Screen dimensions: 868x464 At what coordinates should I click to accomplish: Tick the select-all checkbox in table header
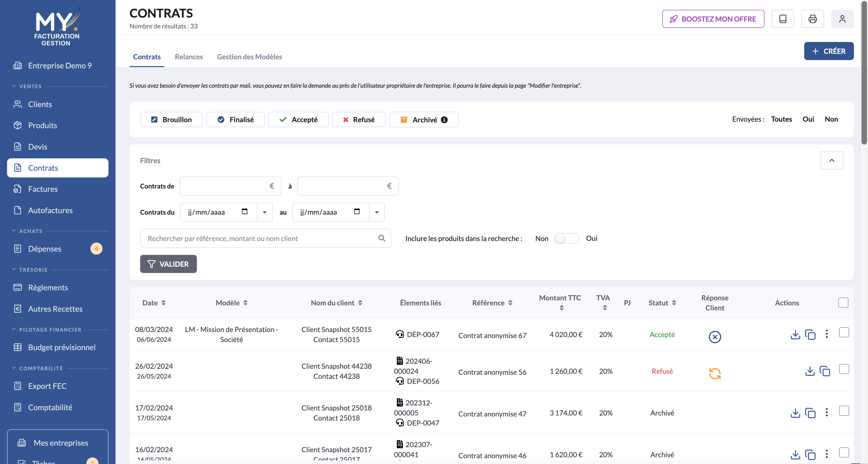843,302
